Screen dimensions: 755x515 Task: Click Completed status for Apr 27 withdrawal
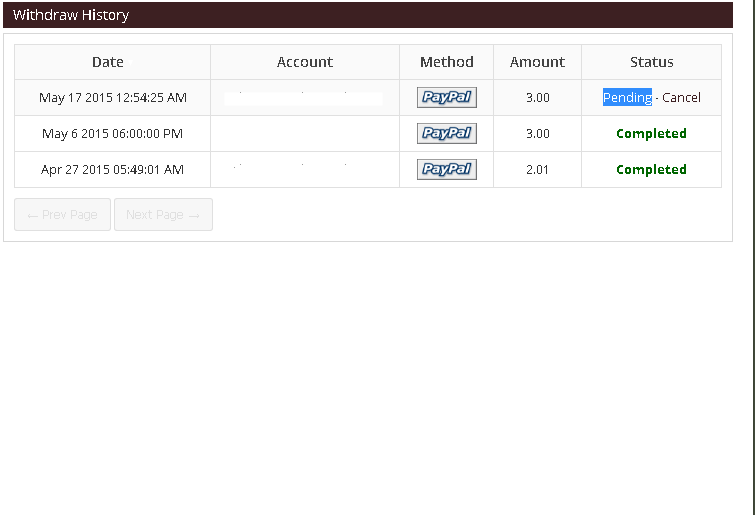(651, 170)
